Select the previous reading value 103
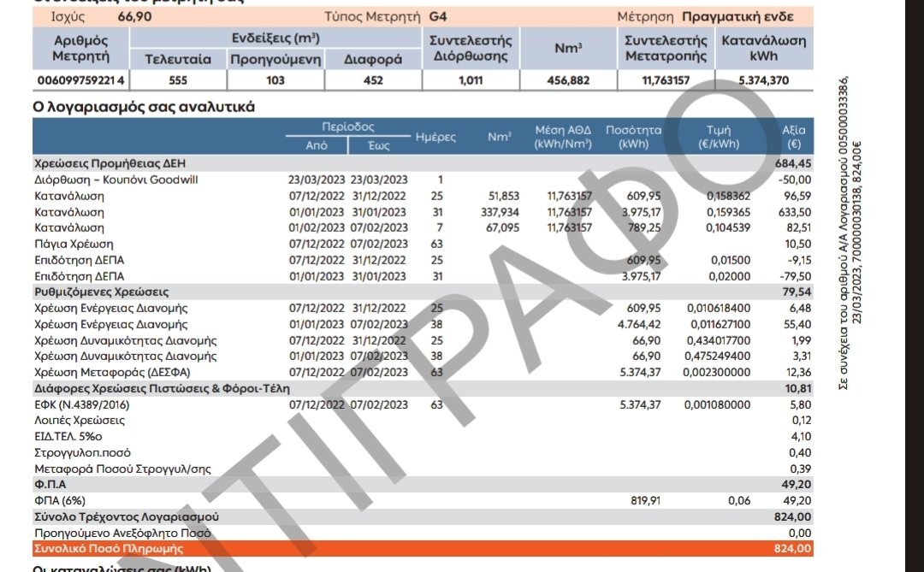The image size is (924, 572). 275,80
